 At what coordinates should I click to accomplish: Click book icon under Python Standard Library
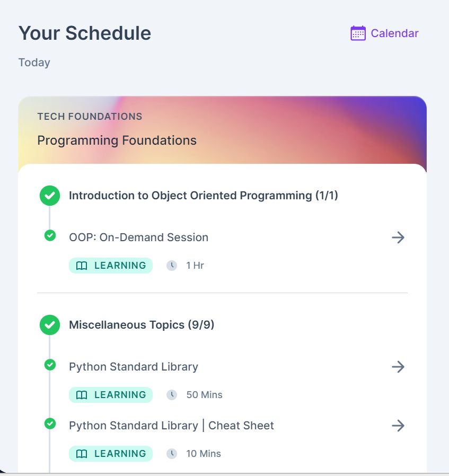(x=82, y=395)
